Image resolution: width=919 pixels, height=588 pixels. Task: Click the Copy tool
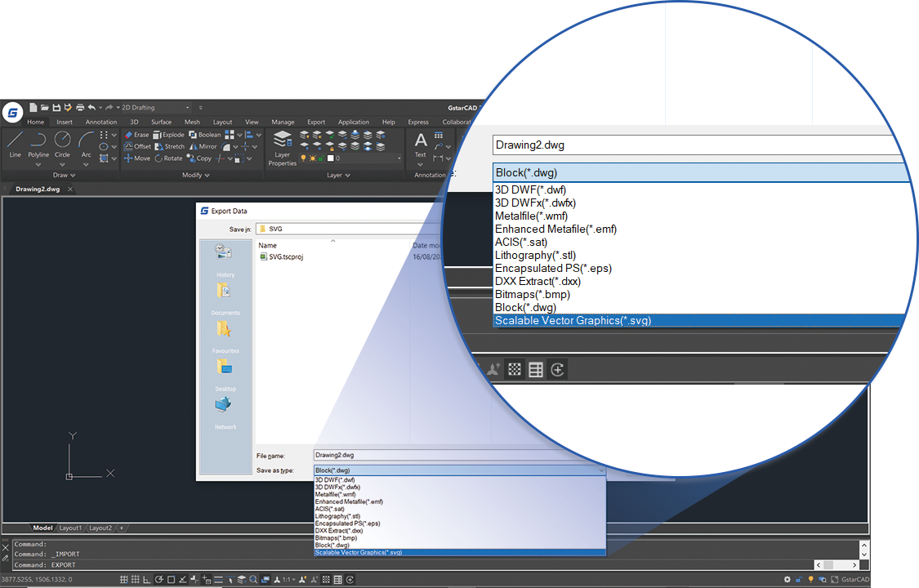coord(199,158)
